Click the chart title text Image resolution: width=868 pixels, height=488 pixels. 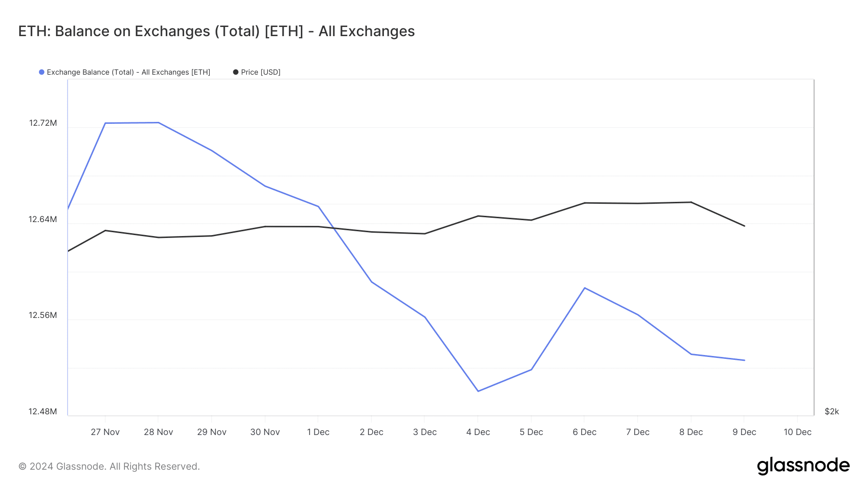click(x=217, y=31)
